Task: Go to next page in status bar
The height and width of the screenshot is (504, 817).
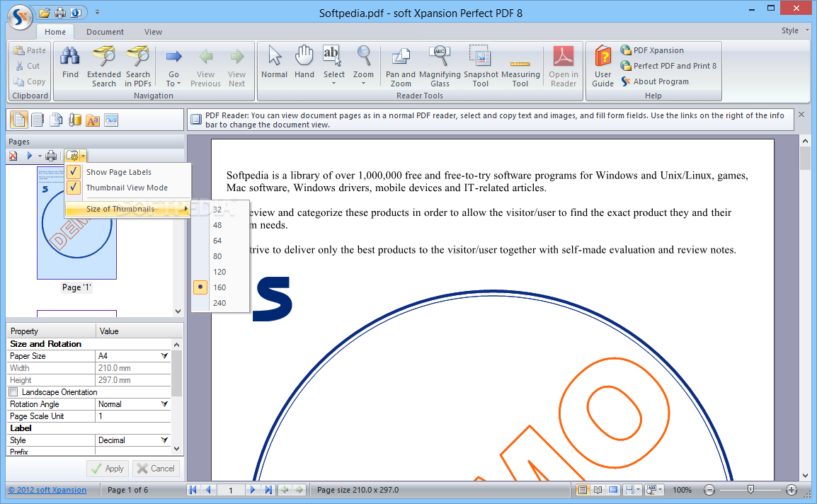Action: pyautogui.click(x=253, y=490)
